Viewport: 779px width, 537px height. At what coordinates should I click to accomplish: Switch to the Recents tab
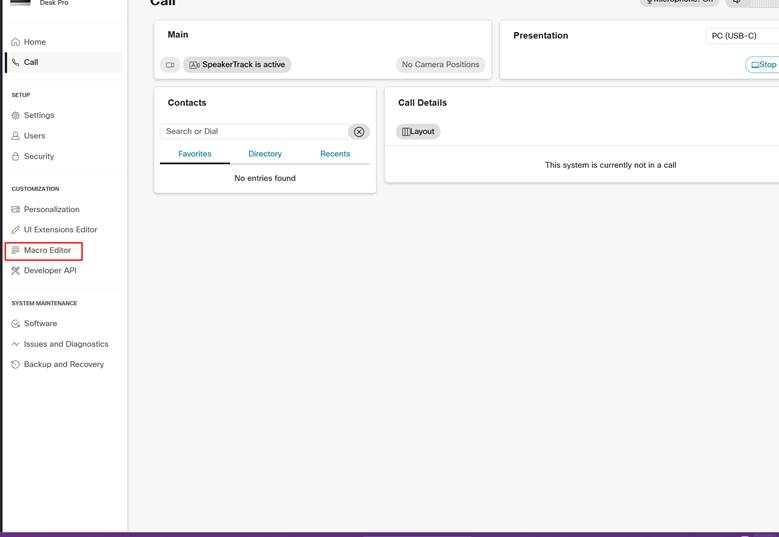click(335, 154)
